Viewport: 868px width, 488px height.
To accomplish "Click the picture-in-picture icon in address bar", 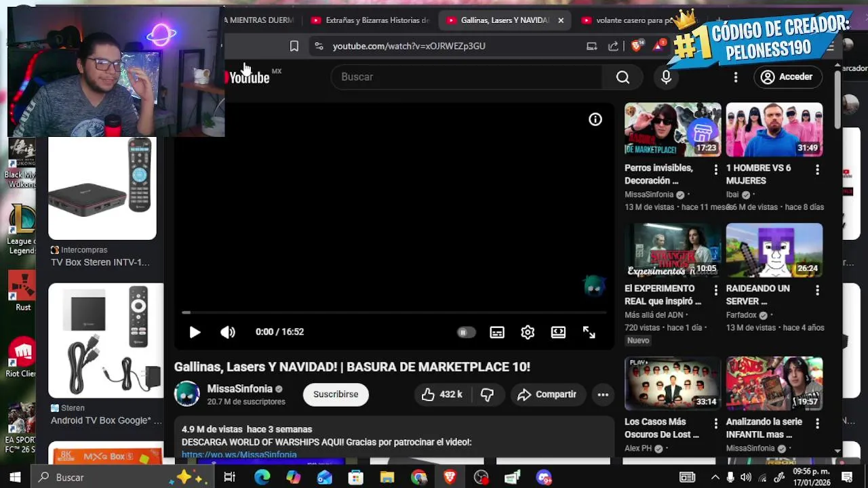I will pyautogui.click(x=592, y=46).
